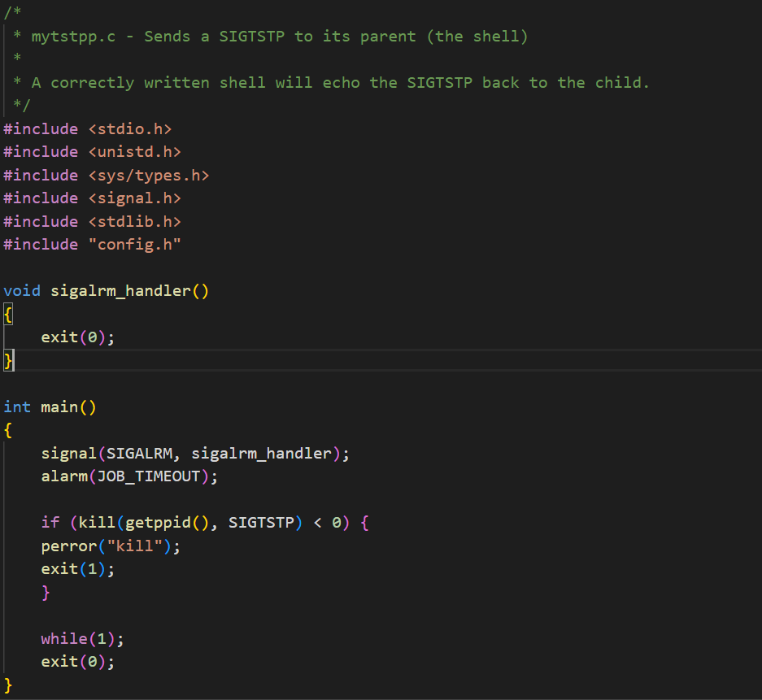The width and height of the screenshot is (762, 700).
Task: Click the "#include <stdlib.h>" line
Action: point(93,221)
